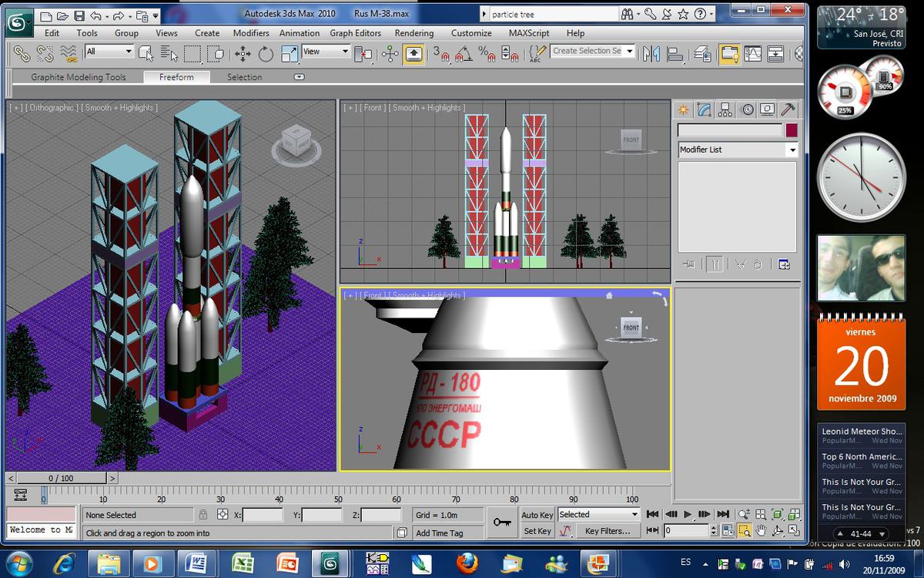Click the Configure Modifier Sets icon
924x578 pixels.
(x=784, y=264)
